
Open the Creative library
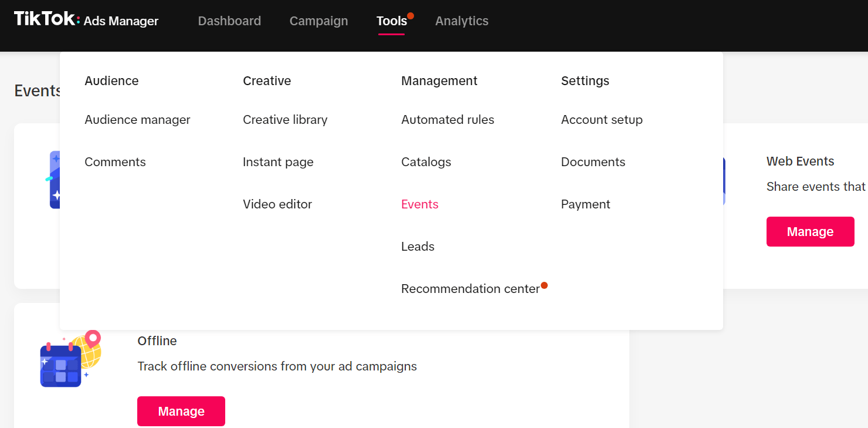coord(285,120)
